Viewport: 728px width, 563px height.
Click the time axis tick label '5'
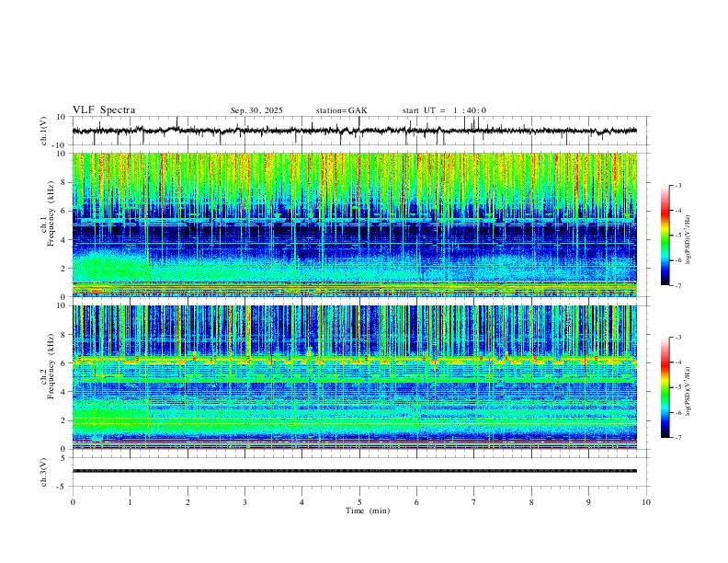tap(359, 502)
